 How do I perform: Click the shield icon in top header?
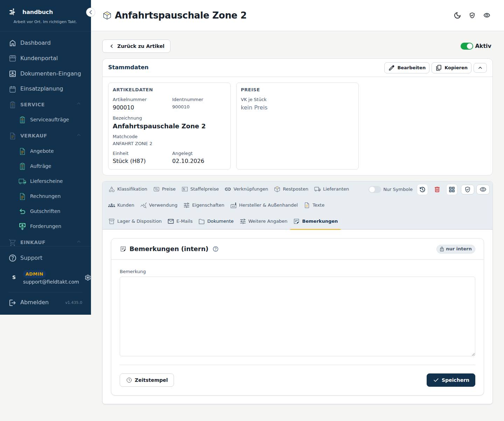click(472, 15)
